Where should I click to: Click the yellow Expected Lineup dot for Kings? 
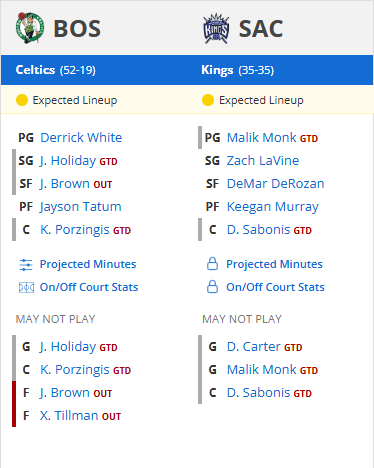(208, 100)
